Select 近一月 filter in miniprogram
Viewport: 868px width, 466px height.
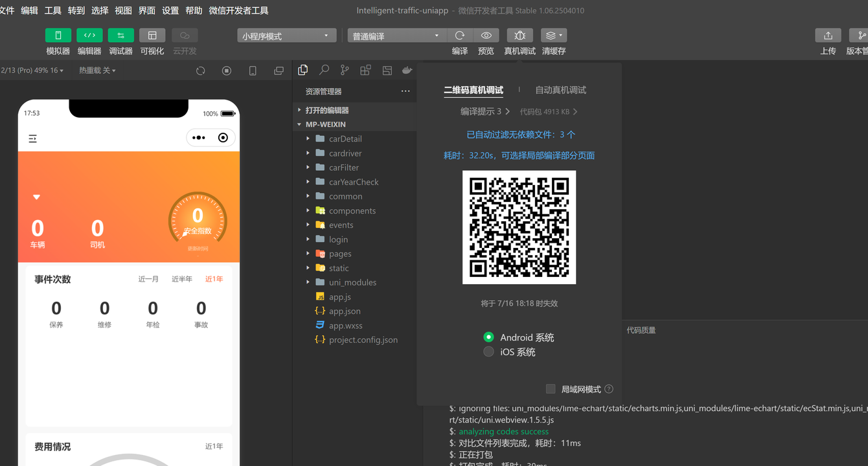point(148,279)
